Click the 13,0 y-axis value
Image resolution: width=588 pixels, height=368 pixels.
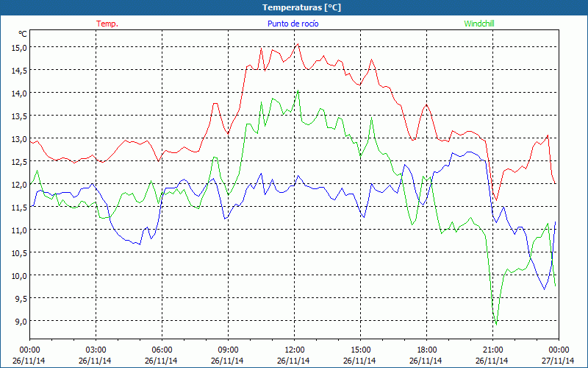tap(19, 139)
